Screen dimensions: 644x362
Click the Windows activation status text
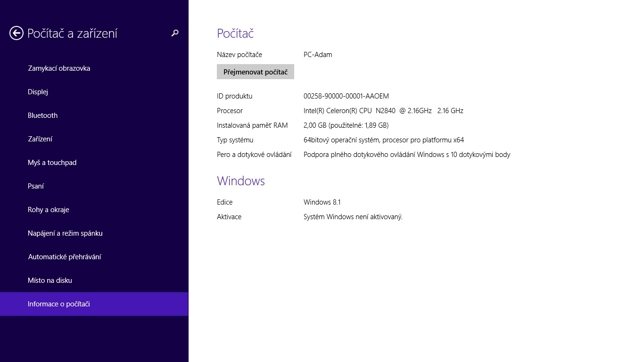[x=353, y=217]
